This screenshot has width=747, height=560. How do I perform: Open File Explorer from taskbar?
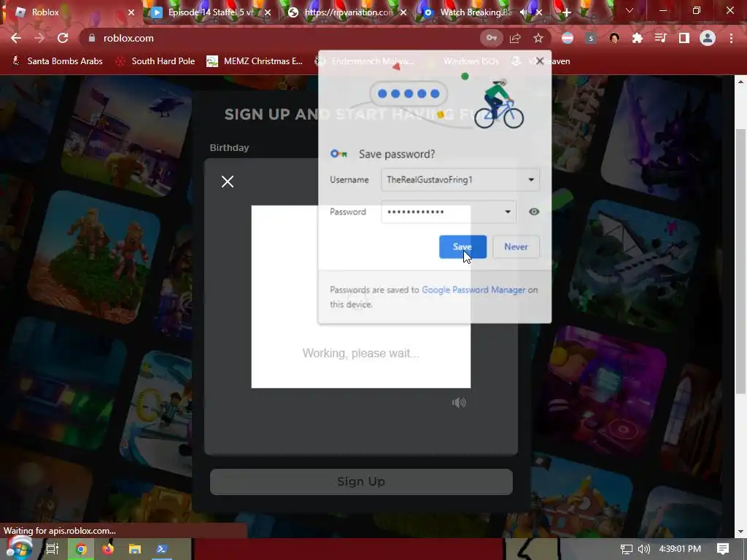[135, 549]
